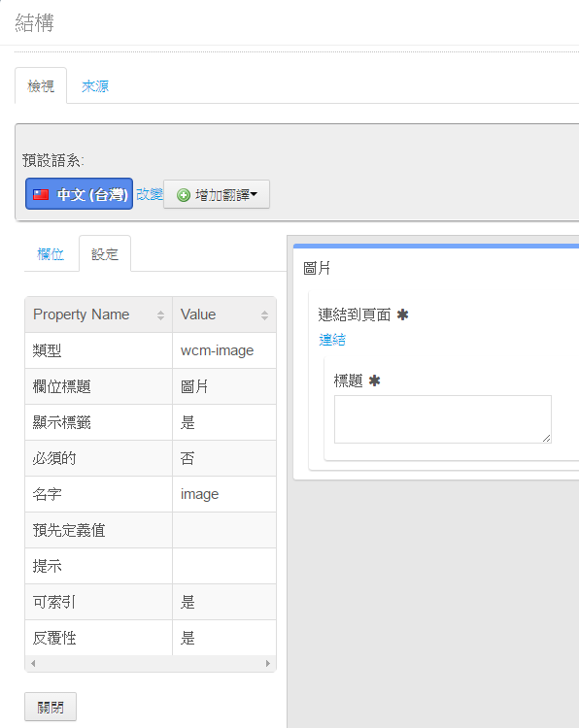Click the 改變 link
579x728 pixels.
[150, 194]
